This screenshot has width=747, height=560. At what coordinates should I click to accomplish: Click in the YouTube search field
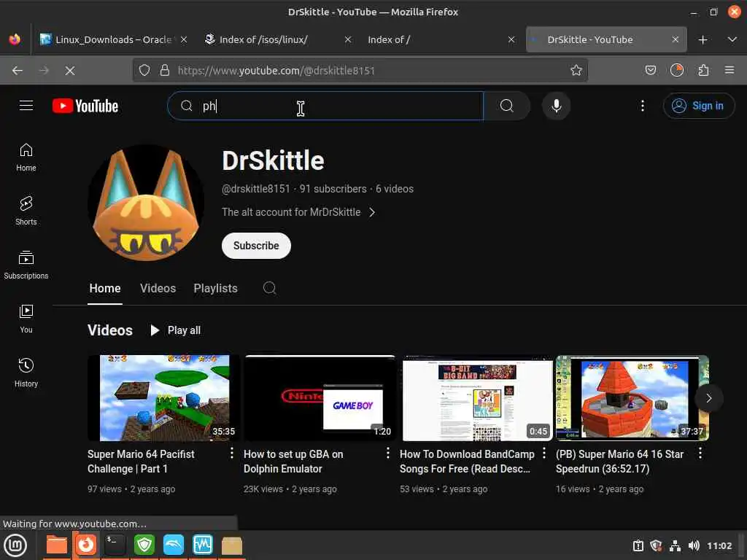click(325, 106)
